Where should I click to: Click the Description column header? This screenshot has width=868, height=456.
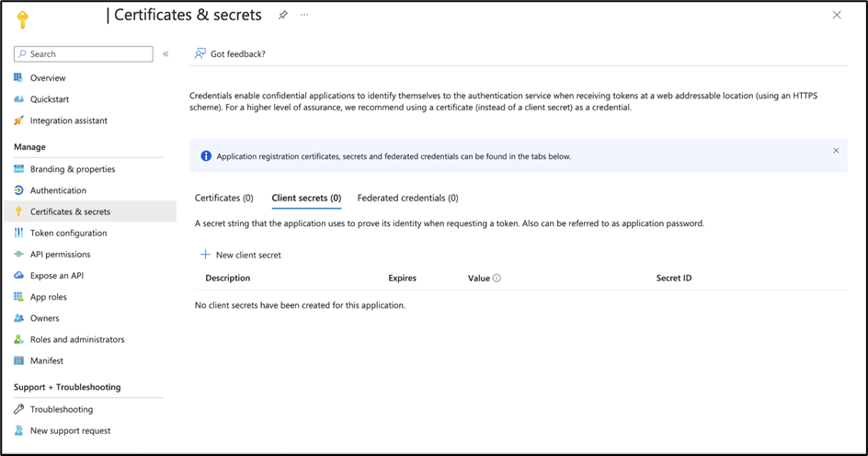click(227, 278)
